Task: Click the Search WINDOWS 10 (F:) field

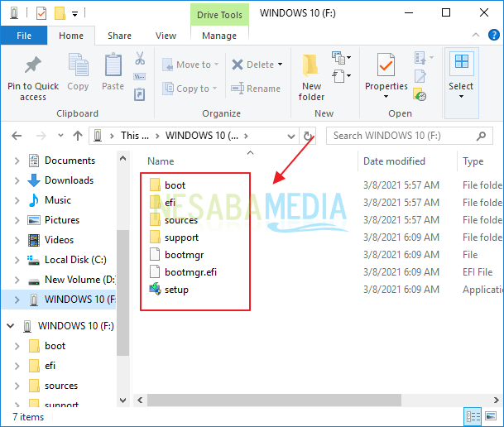Action: point(410,136)
